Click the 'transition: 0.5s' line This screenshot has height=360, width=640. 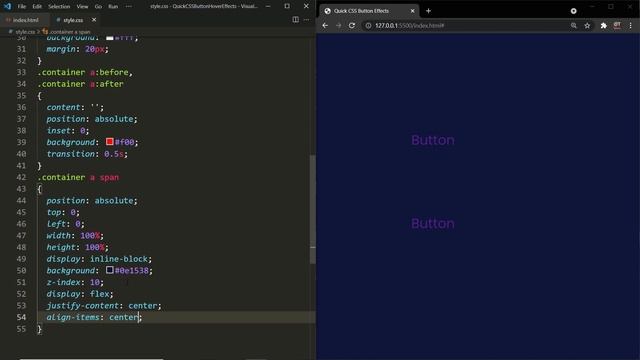[87, 154]
